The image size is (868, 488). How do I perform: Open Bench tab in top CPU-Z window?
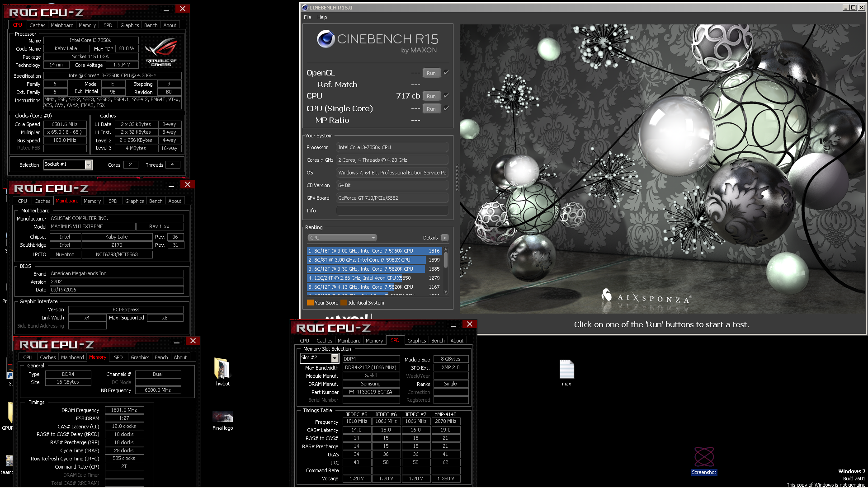(x=151, y=25)
